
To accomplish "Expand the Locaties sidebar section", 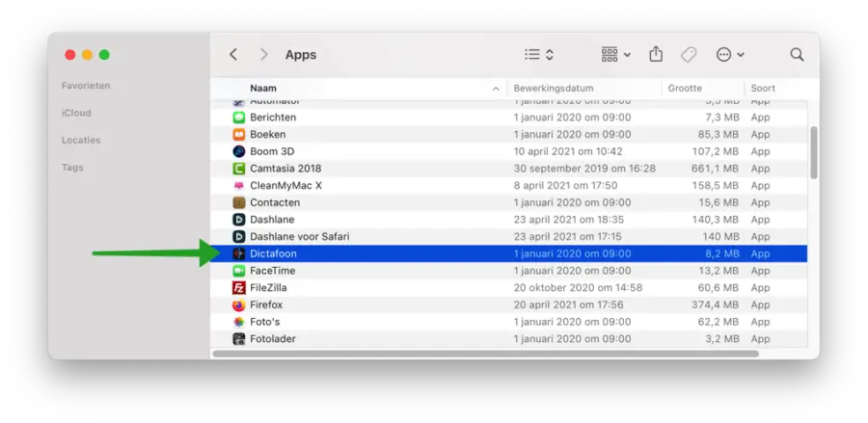I will coord(81,140).
